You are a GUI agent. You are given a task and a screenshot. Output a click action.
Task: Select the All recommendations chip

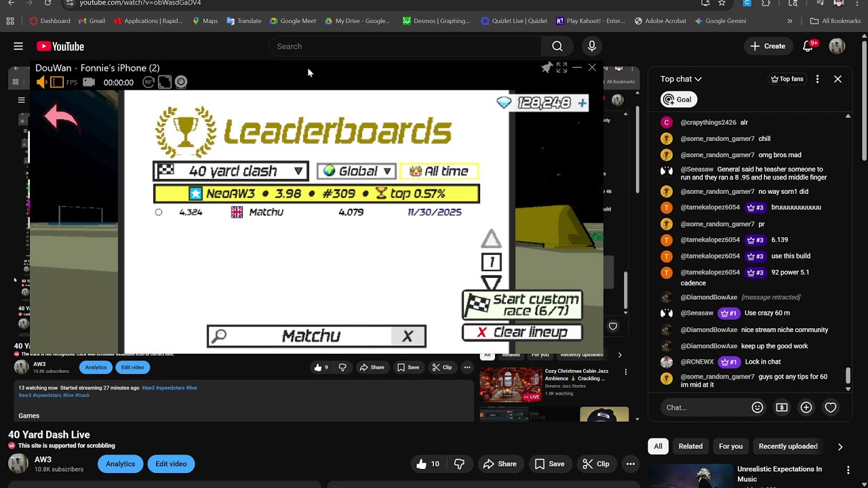[x=658, y=446]
